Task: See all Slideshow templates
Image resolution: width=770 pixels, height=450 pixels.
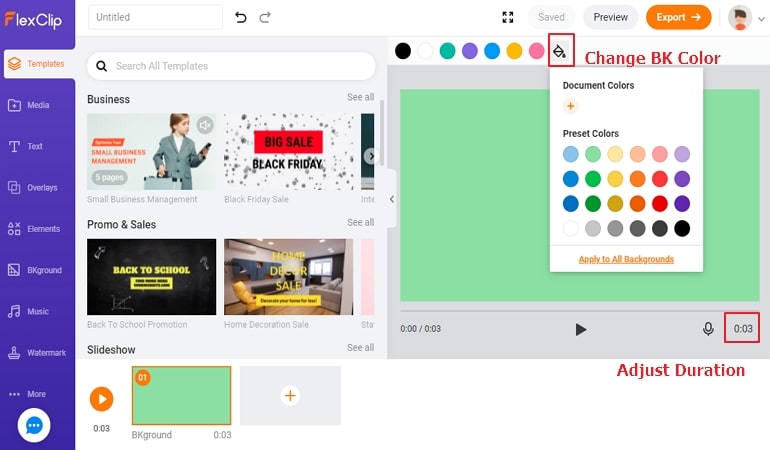Action: pos(360,347)
